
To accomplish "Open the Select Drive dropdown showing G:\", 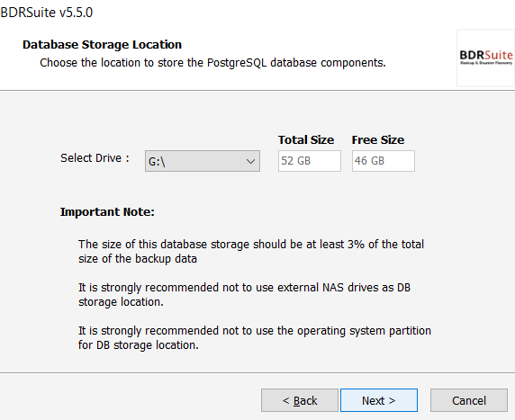I will (x=203, y=161).
